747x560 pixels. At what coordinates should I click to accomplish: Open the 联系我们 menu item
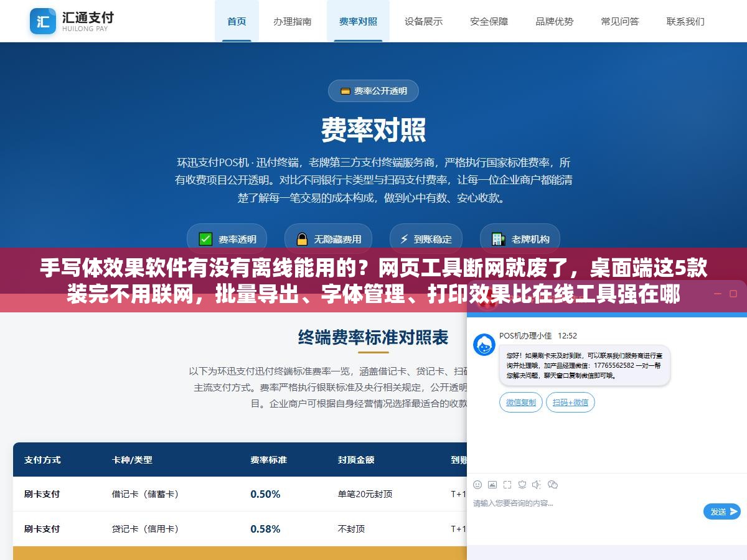(x=685, y=21)
